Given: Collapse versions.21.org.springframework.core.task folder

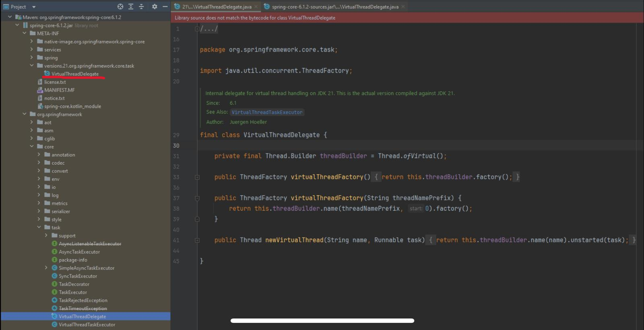Looking at the screenshot, I should [32, 65].
